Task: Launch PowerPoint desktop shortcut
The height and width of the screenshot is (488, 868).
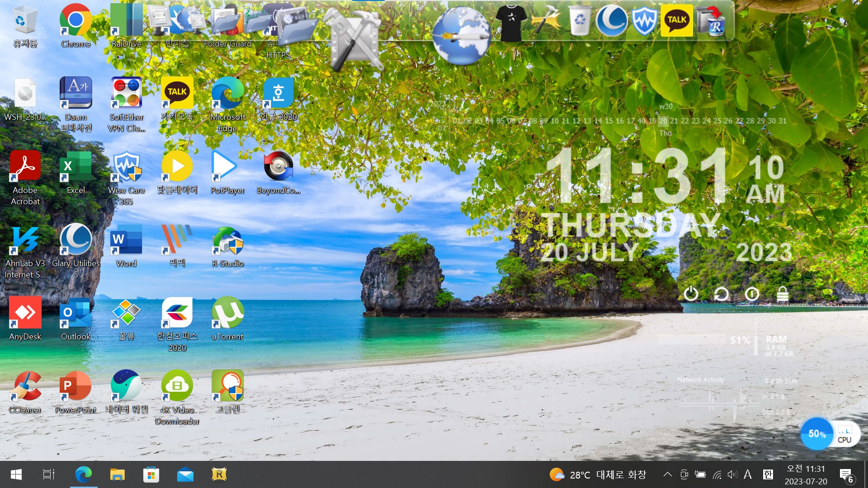Action: pyautogui.click(x=76, y=392)
